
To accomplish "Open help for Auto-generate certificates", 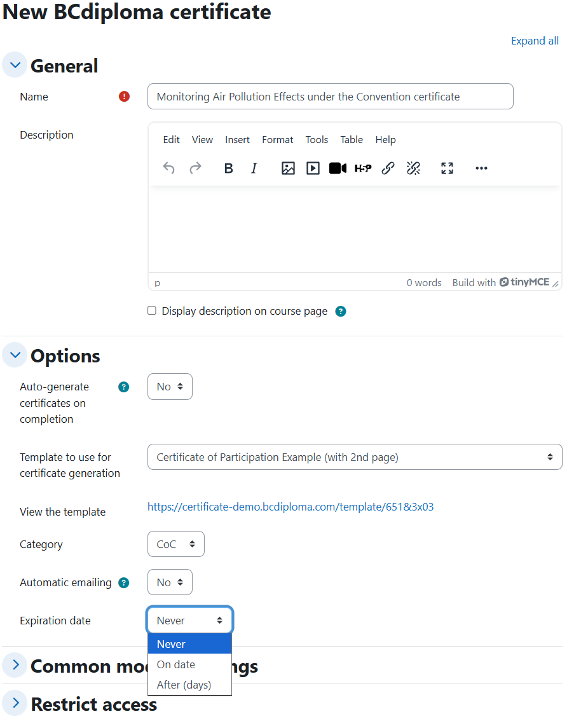I will click(x=124, y=387).
